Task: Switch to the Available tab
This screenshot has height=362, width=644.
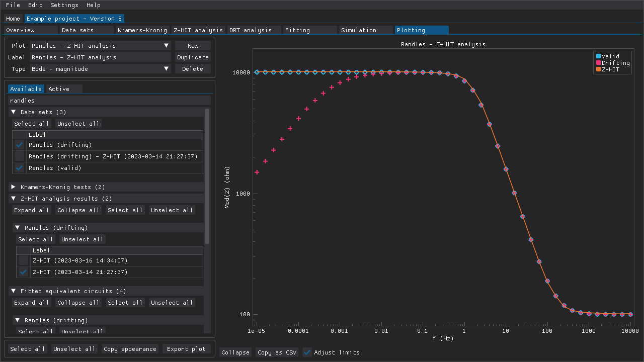Action: point(26,89)
